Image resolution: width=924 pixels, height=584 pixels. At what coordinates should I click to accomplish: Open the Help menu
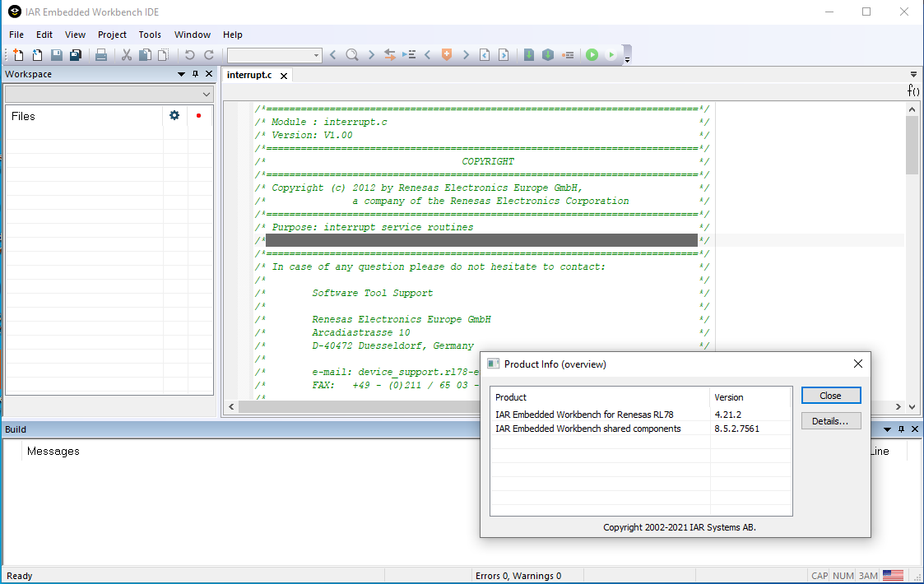click(232, 35)
